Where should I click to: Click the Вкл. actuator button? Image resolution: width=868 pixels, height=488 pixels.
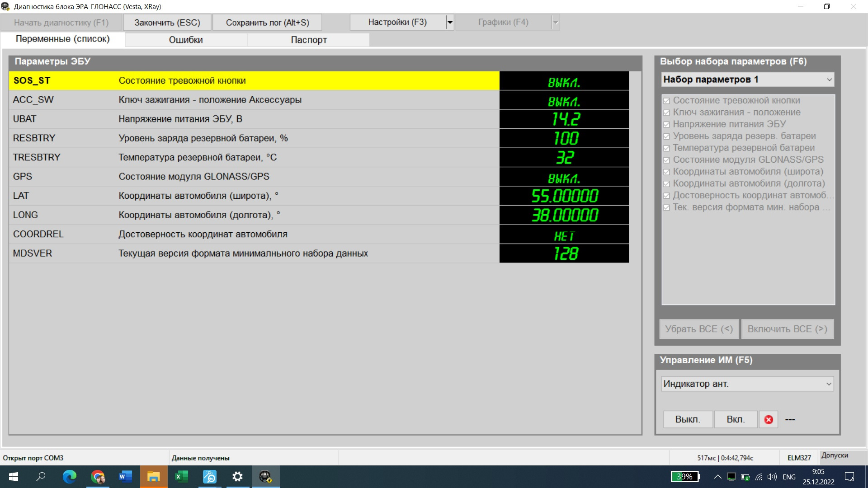(x=736, y=419)
